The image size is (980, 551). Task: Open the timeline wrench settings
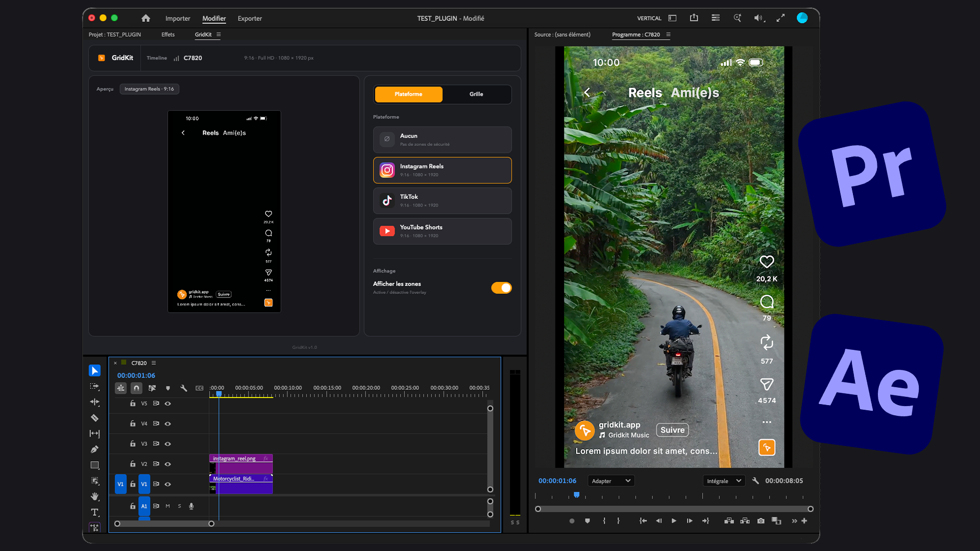184,388
